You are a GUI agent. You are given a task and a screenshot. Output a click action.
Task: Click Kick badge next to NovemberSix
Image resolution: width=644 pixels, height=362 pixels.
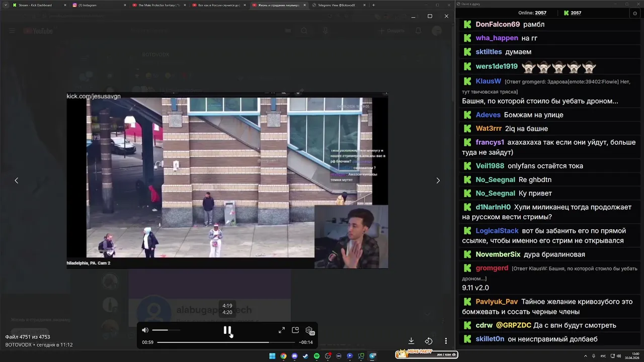(x=467, y=254)
